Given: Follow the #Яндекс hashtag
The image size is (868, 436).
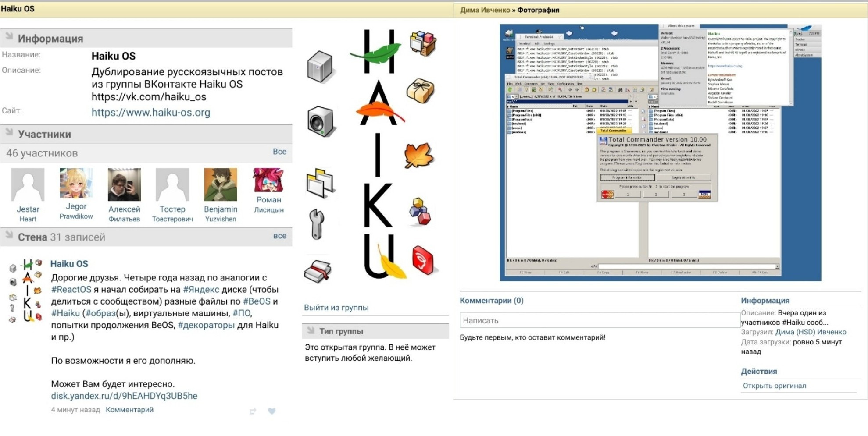Looking at the screenshot, I should pyautogui.click(x=201, y=290).
